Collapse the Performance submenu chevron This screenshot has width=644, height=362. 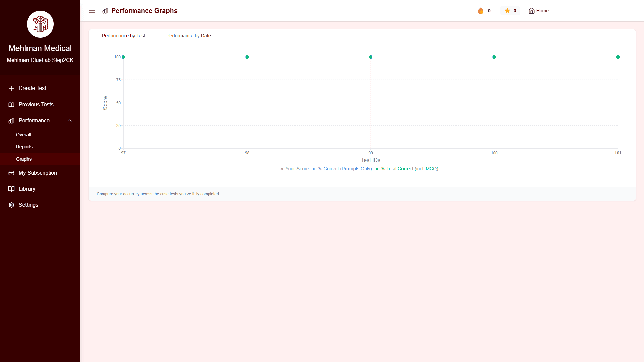click(70, 121)
